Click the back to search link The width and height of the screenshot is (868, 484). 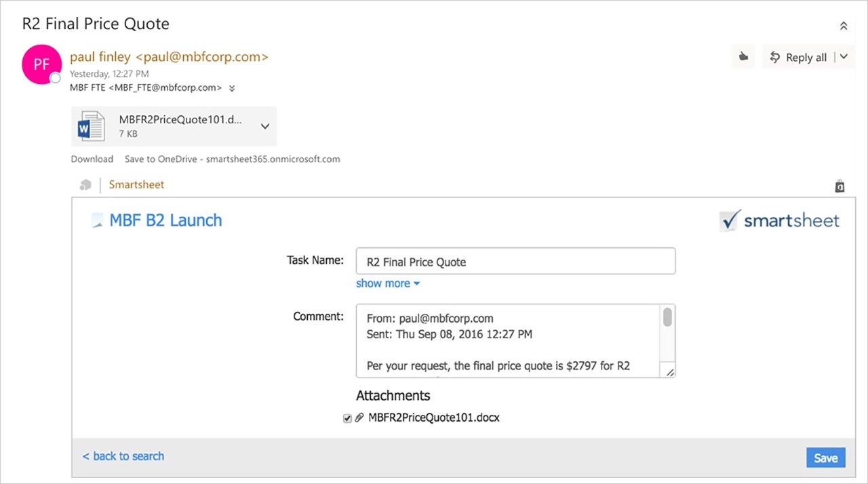(x=123, y=456)
